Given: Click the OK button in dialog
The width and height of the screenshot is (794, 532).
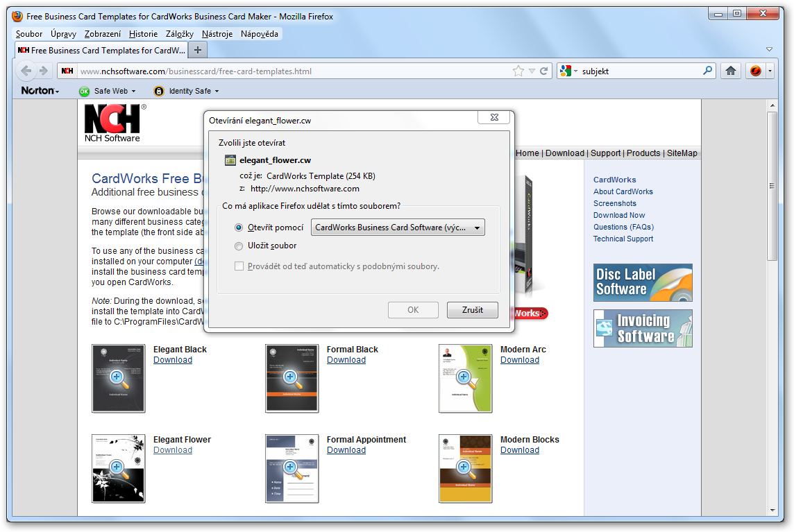Looking at the screenshot, I should [413, 310].
